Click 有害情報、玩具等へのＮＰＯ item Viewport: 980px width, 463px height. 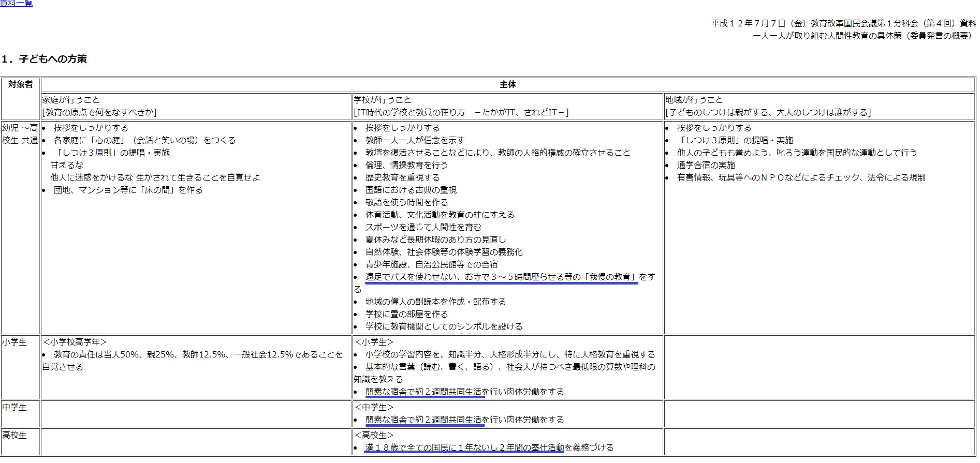coord(801,177)
